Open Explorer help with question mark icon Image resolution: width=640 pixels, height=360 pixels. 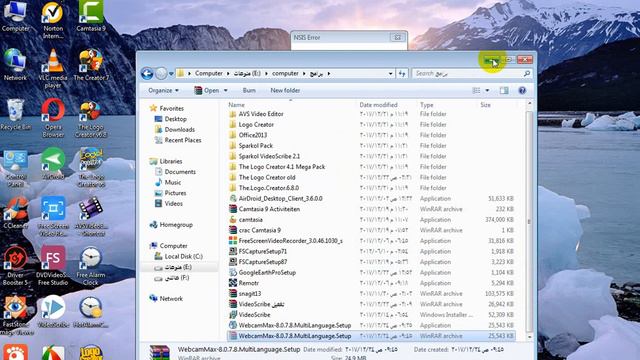point(522,91)
